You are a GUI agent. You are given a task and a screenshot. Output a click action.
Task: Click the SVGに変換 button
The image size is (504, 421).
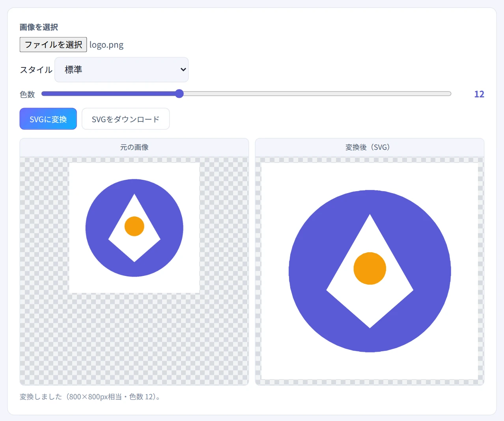(48, 119)
